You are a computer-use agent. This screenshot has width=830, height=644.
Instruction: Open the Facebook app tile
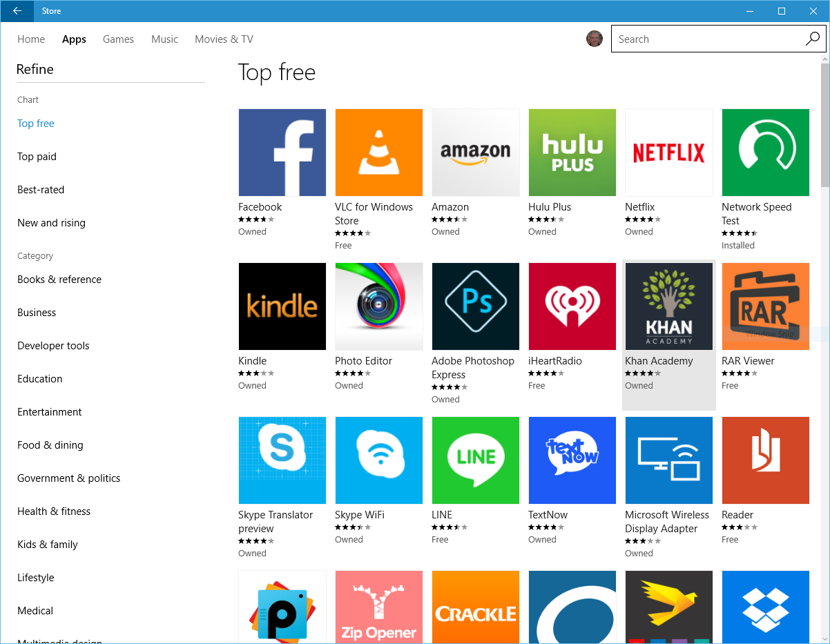pyautogui.click(x=282, y=153)
